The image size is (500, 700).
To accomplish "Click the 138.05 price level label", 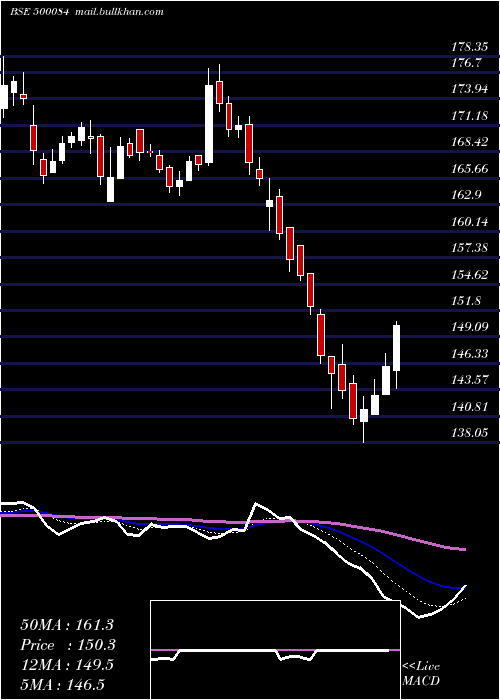I will point(470,433).
